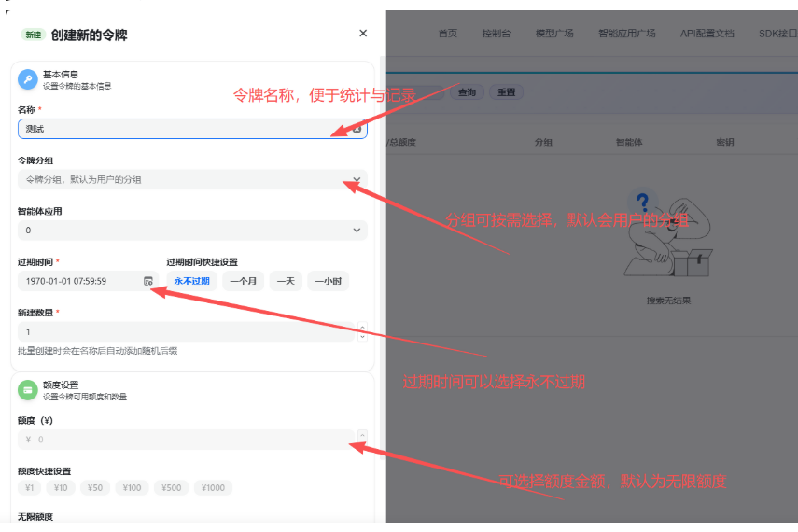The height and width of the screenshot is (532, 798).
Task: Choose the ¥1 quick quota chip
Action: [x=30, y=488]
